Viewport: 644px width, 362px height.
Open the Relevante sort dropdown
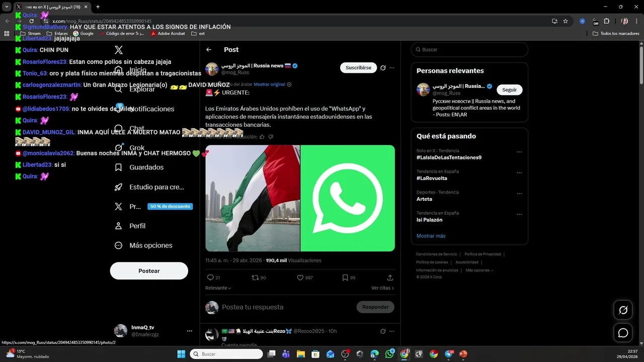[218, 288]
